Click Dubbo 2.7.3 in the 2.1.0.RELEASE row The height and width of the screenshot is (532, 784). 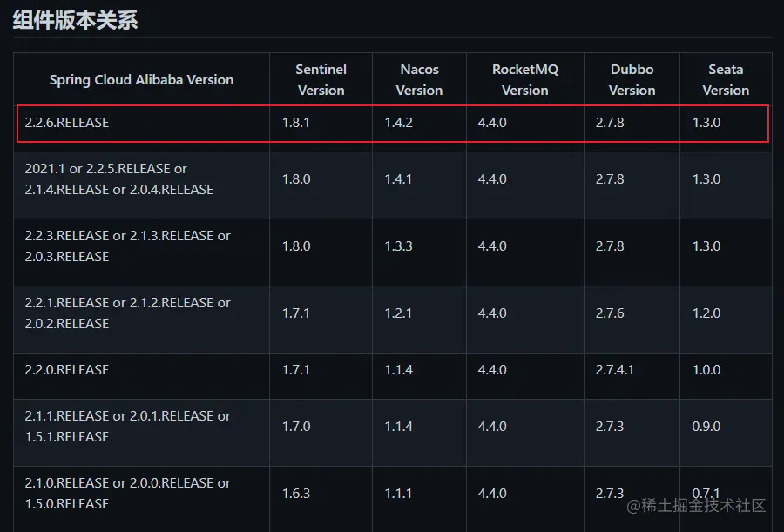point(610,493)
